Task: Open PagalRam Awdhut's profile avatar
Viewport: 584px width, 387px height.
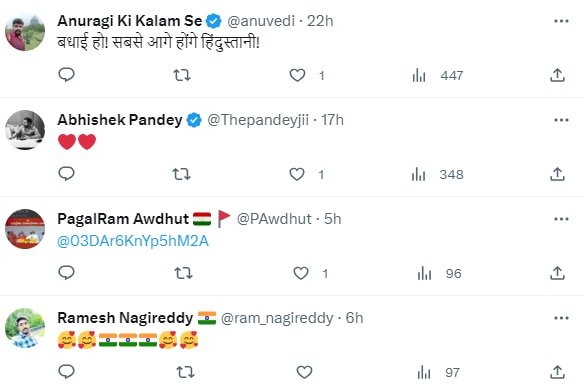Action: click(x=25, y=229)
